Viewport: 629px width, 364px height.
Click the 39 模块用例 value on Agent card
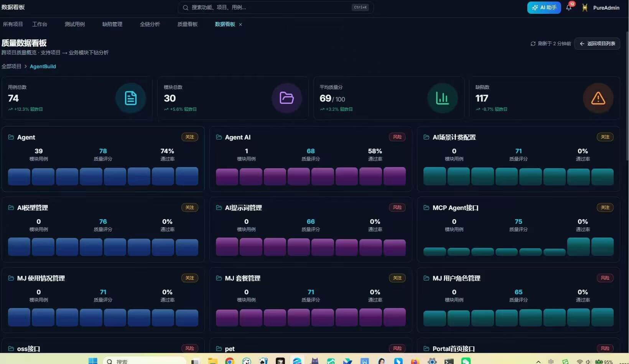click(39, 151)
